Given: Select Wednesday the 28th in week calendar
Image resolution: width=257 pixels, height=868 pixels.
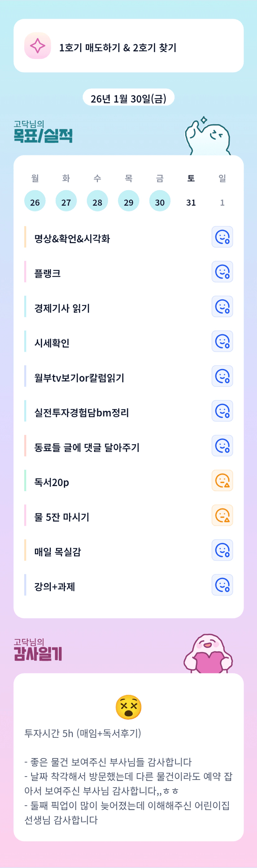Looking at the screenshot, I should (x=97, y=201).
